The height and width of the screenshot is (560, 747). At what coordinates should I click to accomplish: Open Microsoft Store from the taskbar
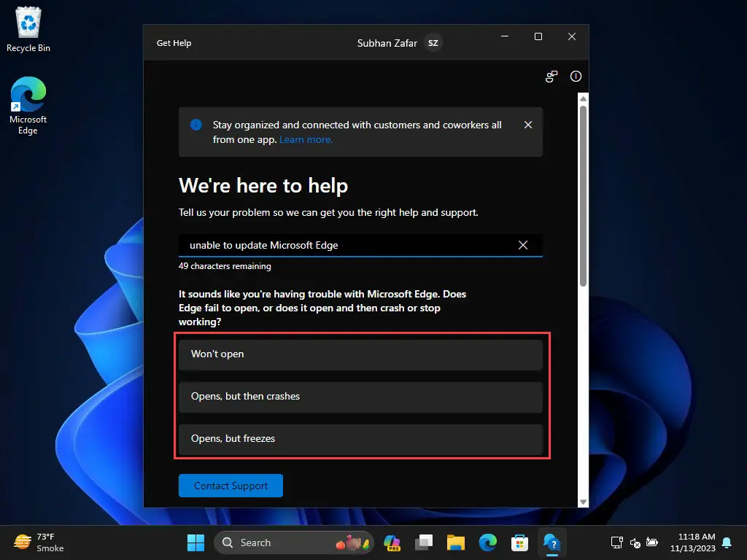tap(519, 542)
